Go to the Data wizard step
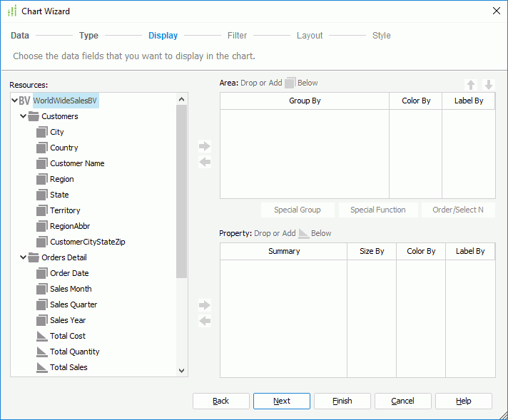The width and height of the screenshot is (508, 420). tap(20, 35)
